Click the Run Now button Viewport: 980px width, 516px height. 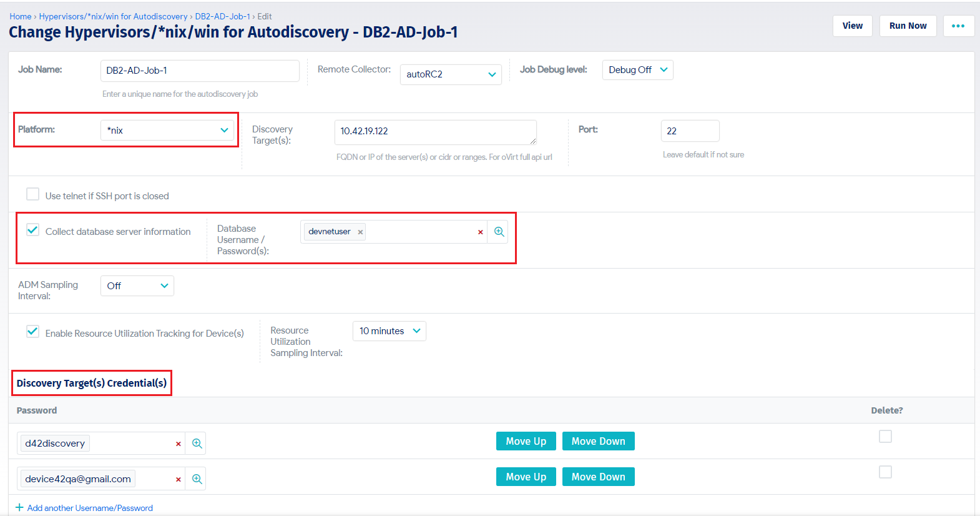pyautogui.click(x=908, y=26)
